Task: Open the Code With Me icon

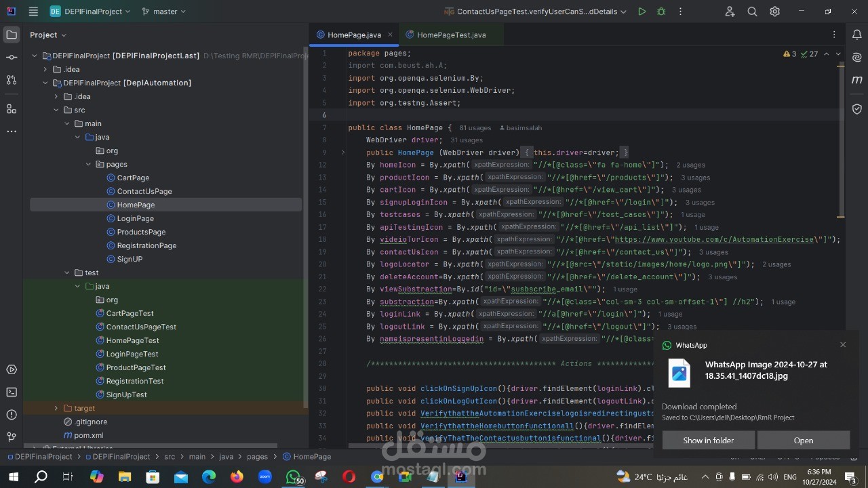Action: point(730,12)
